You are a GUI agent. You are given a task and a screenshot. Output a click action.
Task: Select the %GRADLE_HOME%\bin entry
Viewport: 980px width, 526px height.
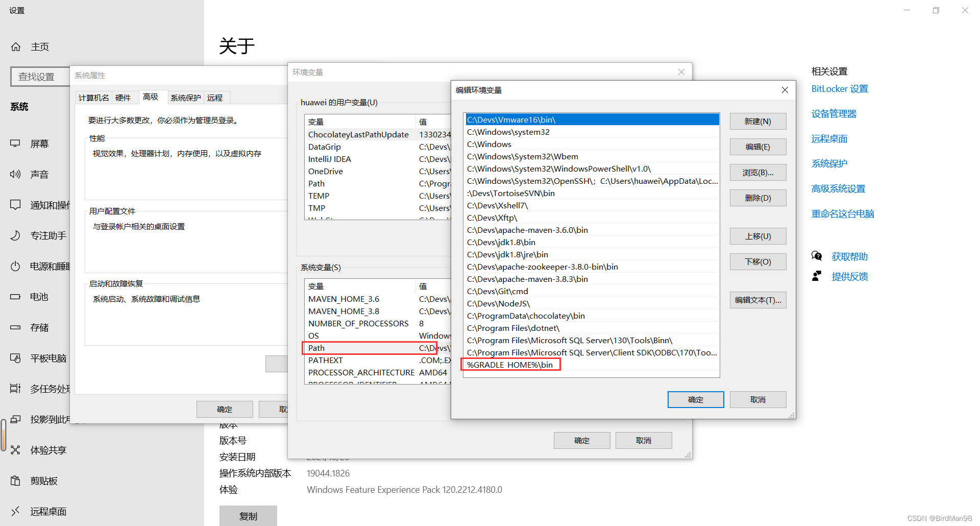click(592, 365)
